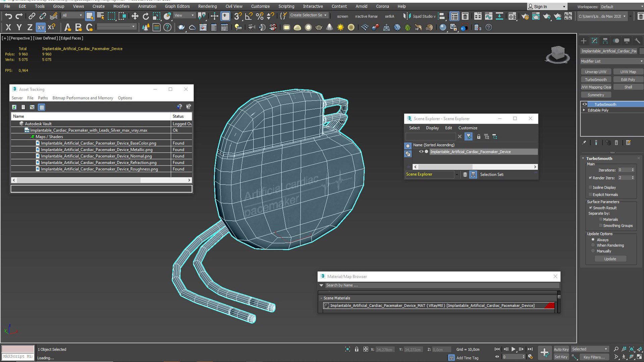The image size is (644, 362).
Task: Click the Percent Snap icon
Action: click(260, 16)
